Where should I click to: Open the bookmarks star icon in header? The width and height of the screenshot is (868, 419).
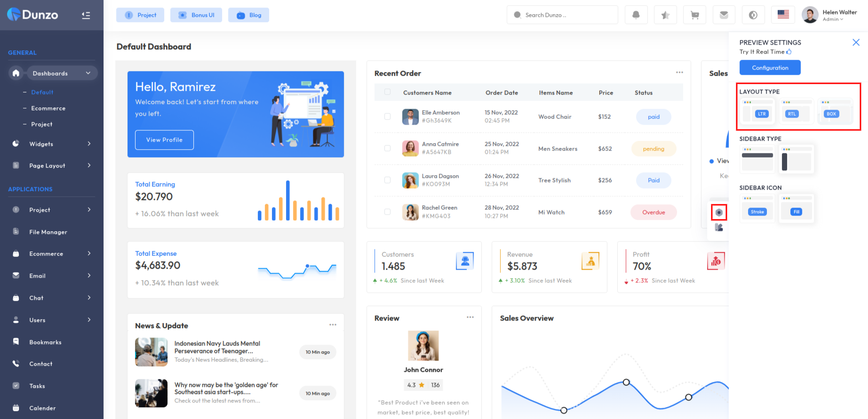click(x=665, y=15)
